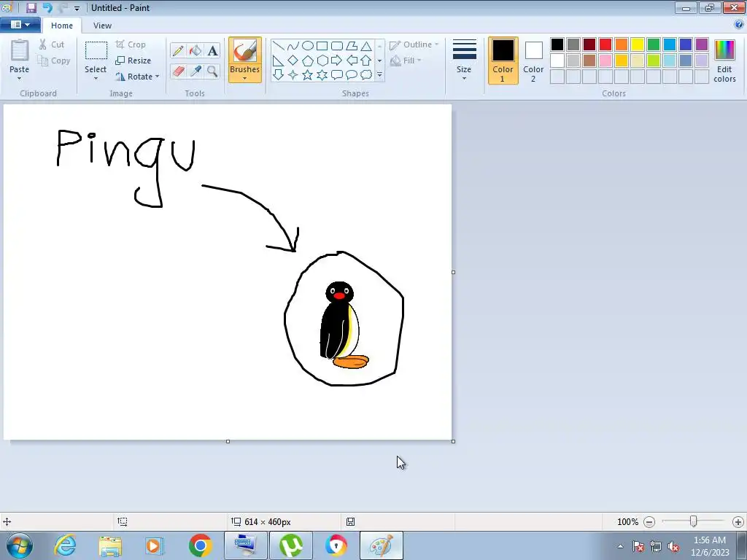Activate Color 2 background selector
Viewport: 747px width, 560px height.
(533, 61)
